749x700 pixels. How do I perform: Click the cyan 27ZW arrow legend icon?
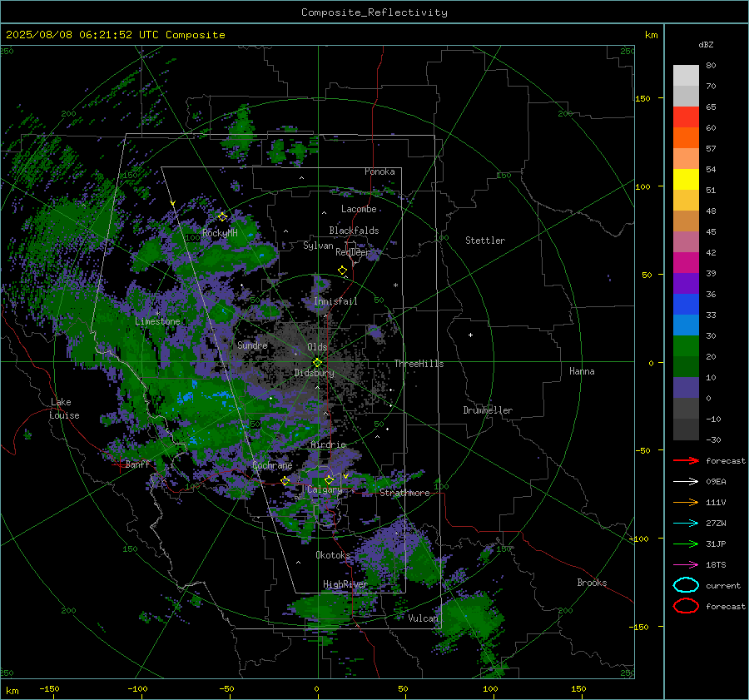[686, 524]
